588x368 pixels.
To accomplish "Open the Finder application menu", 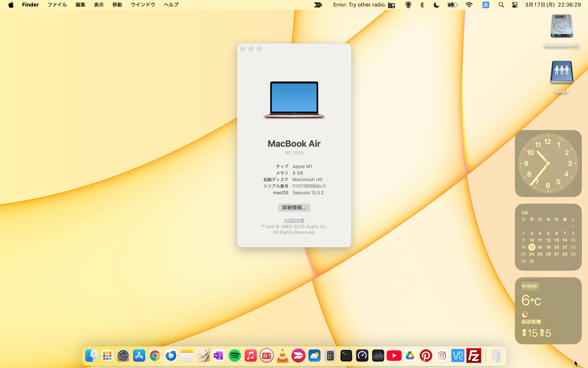I will pyautogui.click(x=30, y=5).
